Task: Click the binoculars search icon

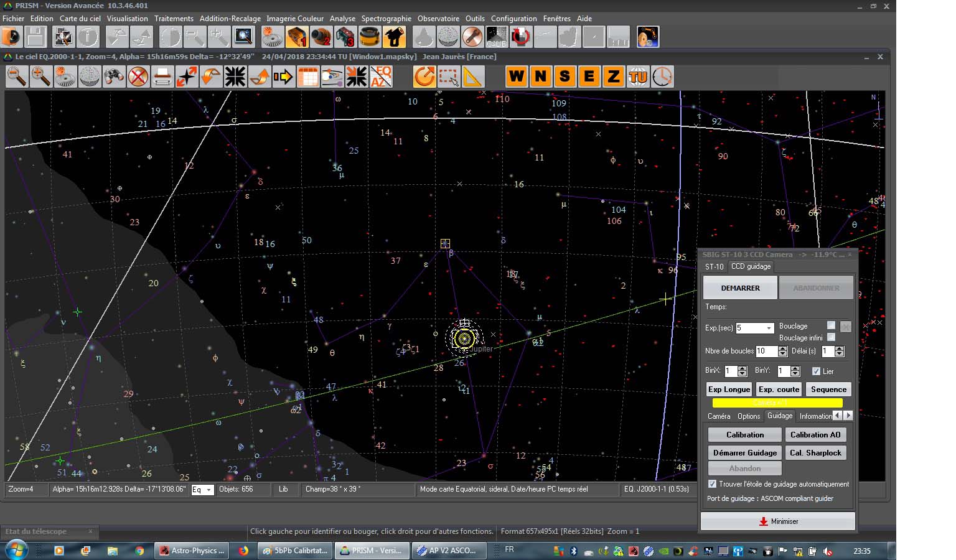Action: (x=114, y=77)
